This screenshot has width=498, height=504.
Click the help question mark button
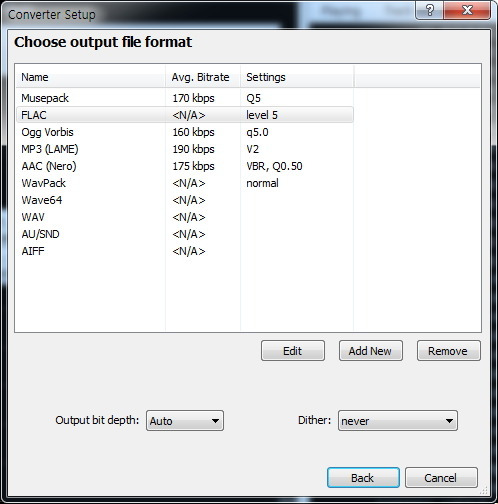click(430, 10)
